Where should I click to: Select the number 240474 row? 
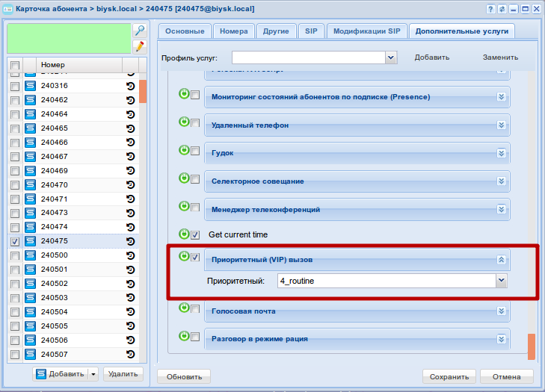tap(73, 227)
